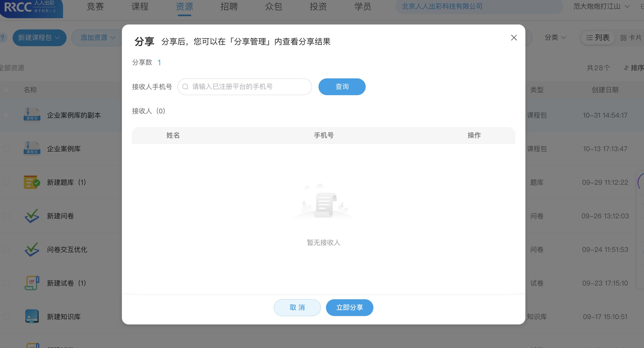
Task: Click the 查询 query button
Action: [342, 87]
